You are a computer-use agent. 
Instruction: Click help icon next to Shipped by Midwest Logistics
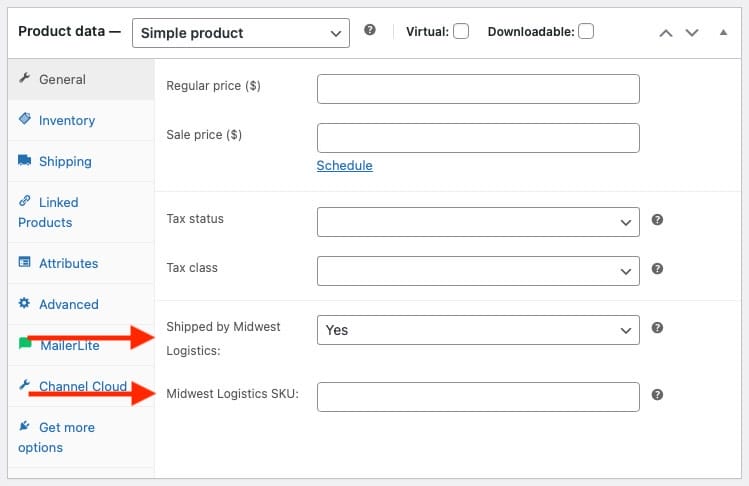pyautogui.click(x=657, y=328)
